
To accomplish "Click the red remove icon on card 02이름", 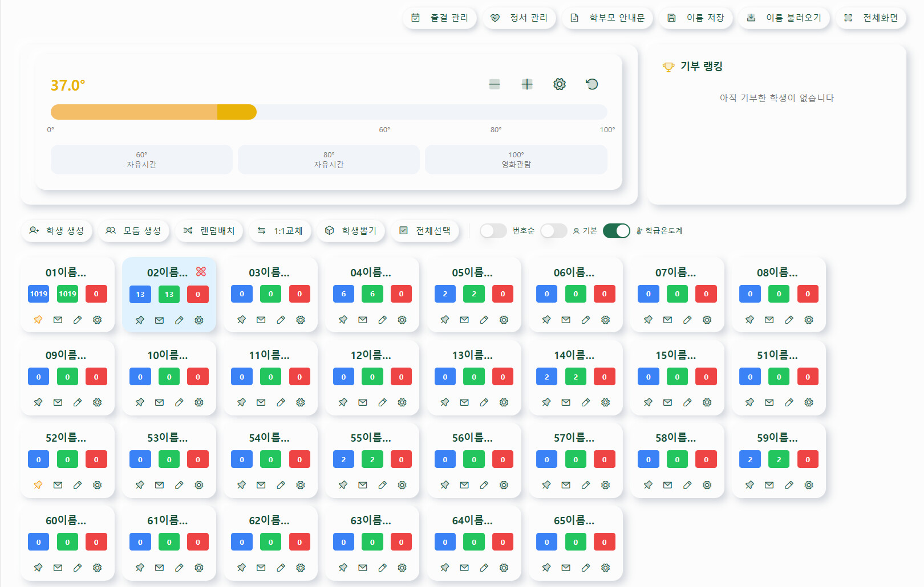I will 201,272.
